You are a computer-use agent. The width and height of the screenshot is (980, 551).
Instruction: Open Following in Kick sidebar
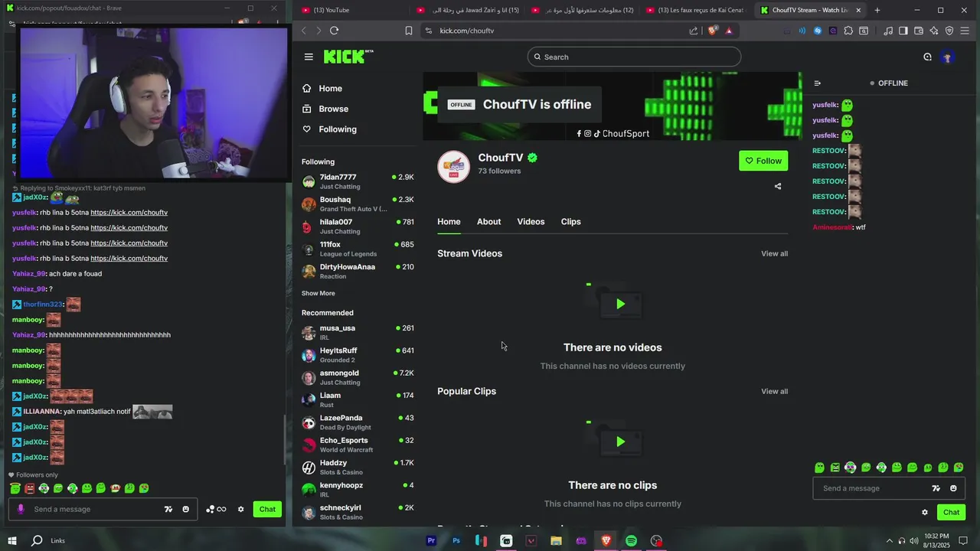pos(329,129)
